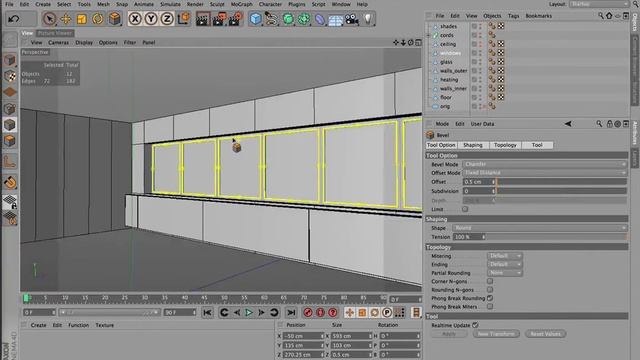This screenshot has width=640, height=360.
Task: Open the viewport Cameras menu
Action: [58, 42]
